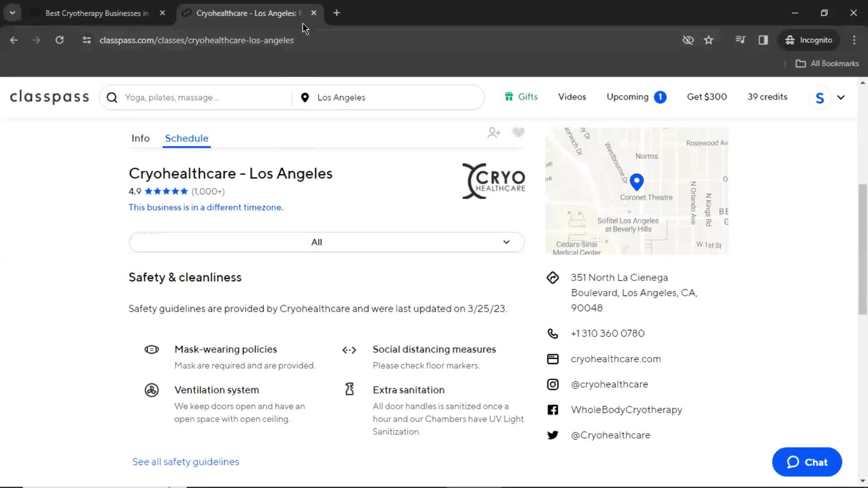Click the browser forward arrow
The width and height of the screenshot is (868, 488).
(36, 40)
